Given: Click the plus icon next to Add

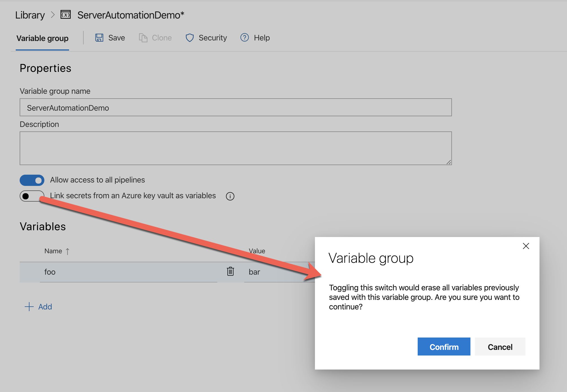Looking at the screenshot, I should (29, 307).
